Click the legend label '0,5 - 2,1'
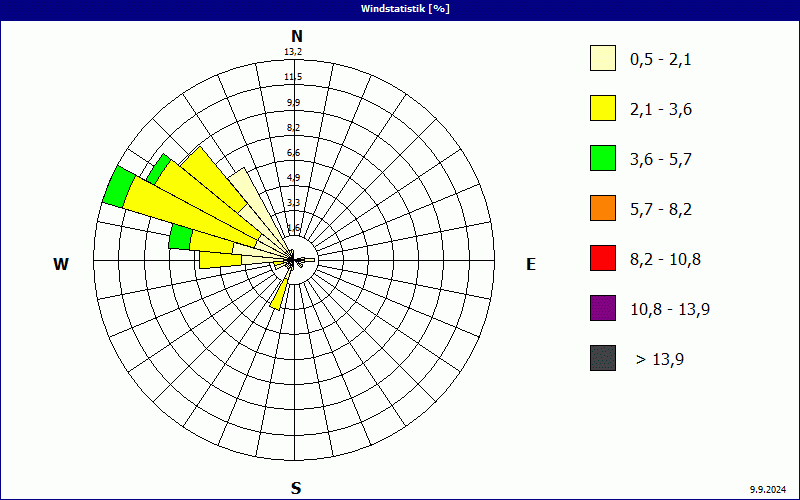800x500 pixels. coord(661,60)
